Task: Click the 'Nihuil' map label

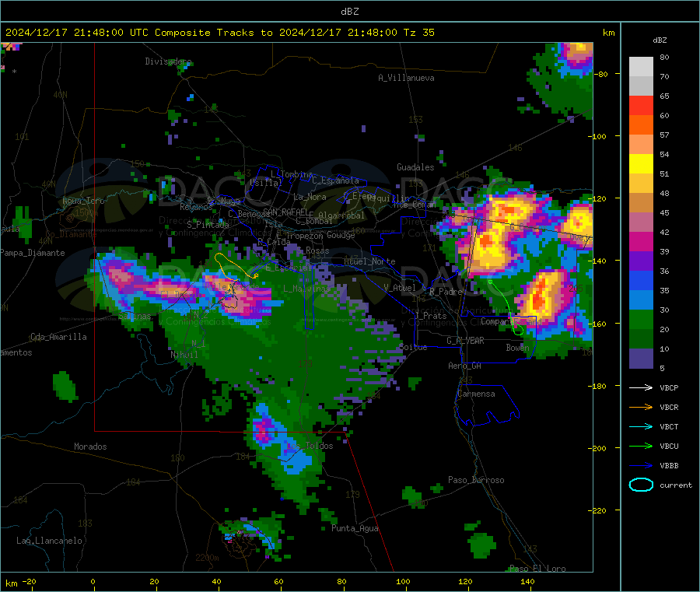Action: pos(184,355)
